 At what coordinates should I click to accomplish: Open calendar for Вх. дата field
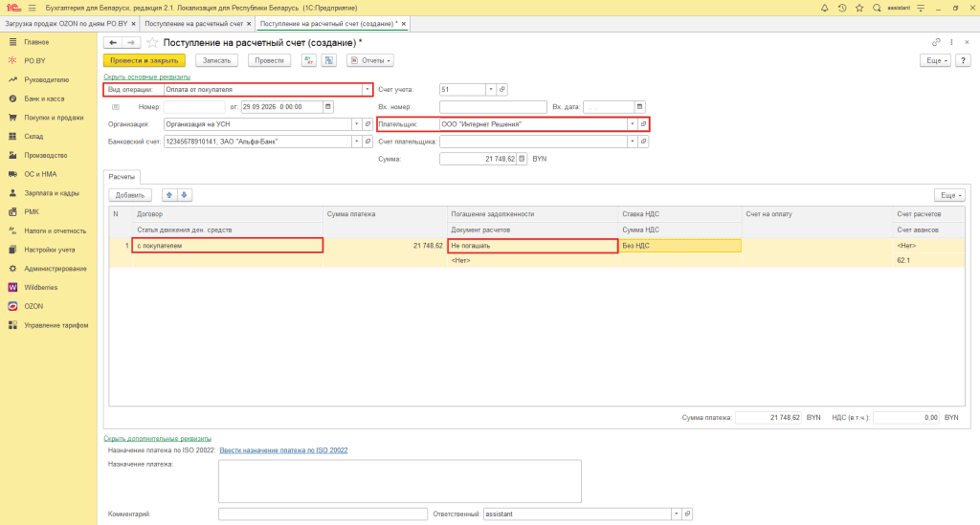[x=639, y=107]
